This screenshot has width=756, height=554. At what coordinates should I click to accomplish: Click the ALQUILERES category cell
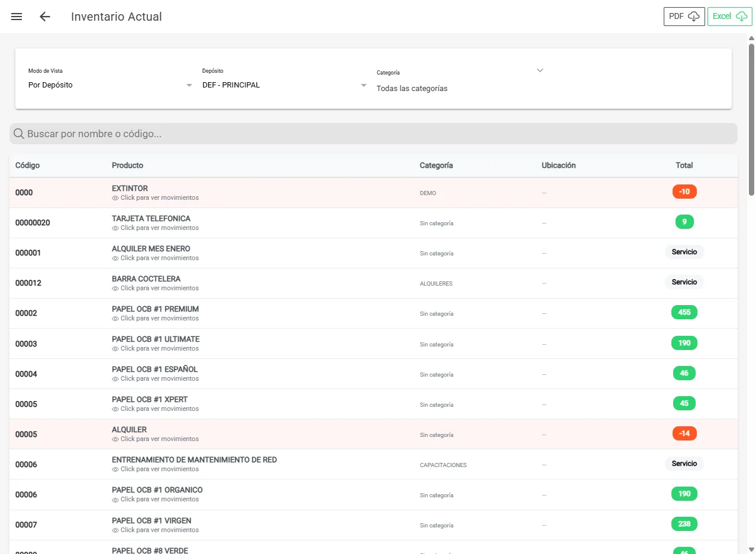436,284
